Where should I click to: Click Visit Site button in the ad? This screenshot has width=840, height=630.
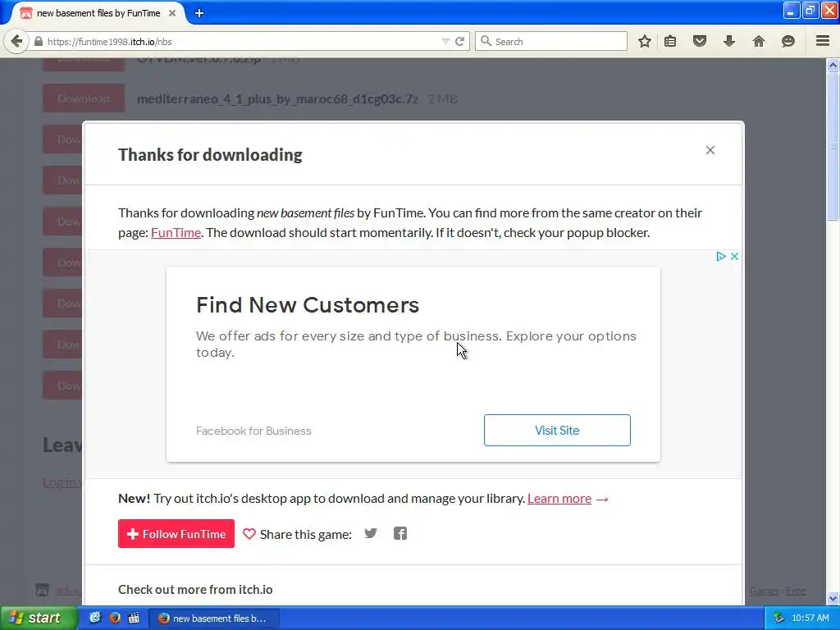click(x=557, y=430)
